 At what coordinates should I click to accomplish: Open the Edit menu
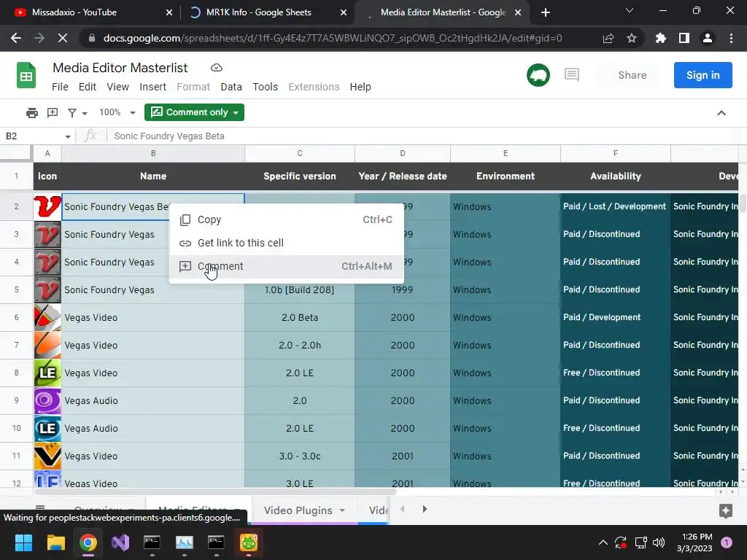tap(88, 87)
